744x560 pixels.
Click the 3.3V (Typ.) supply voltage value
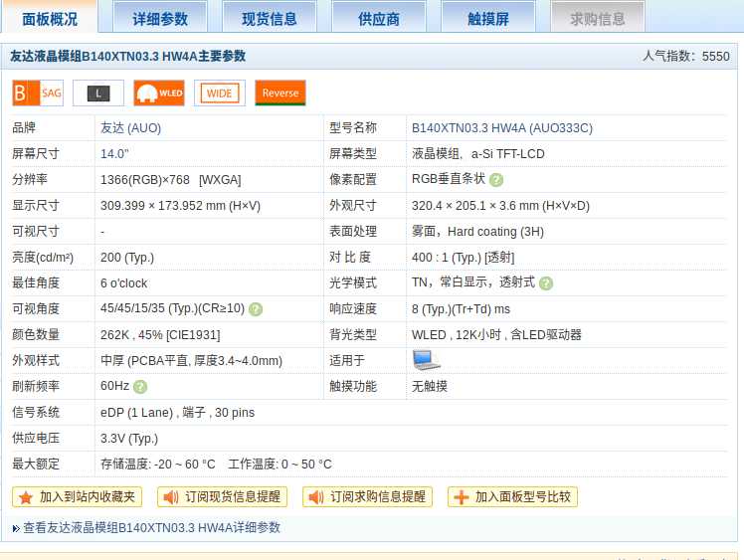[129, 439]
